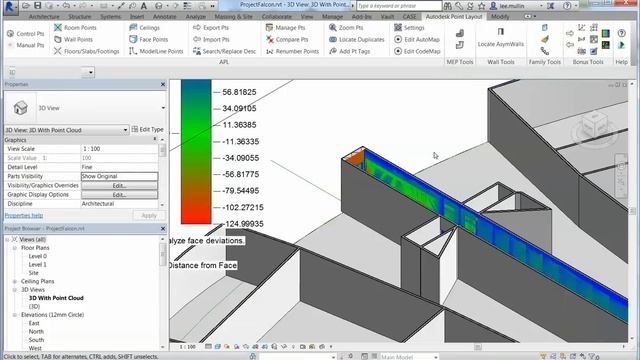The height and width of the screenshot is (360, 640).
Task: Click Edit for Visibility/Graphics Overrides
Action: click(119, 185)
